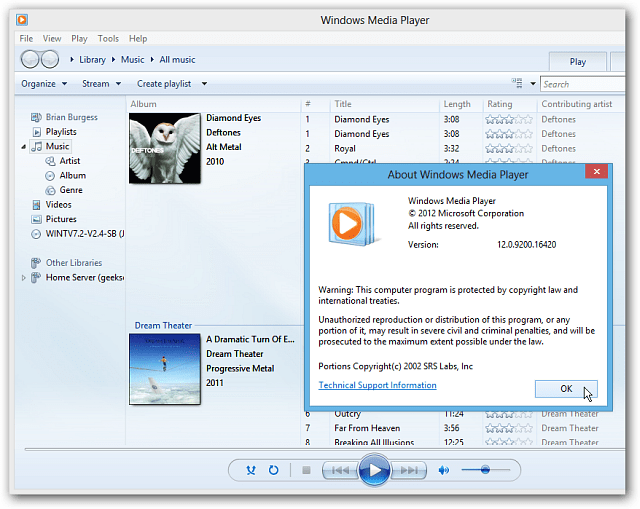Screen dimensions: 640x509
Task: Click the Videos icon in the sidebar
Action: [x=36, y=205]
